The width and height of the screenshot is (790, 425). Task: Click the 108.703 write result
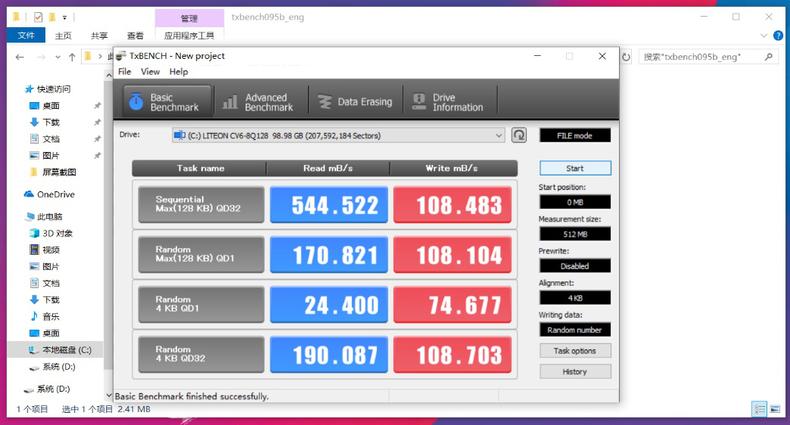point(452,354)
